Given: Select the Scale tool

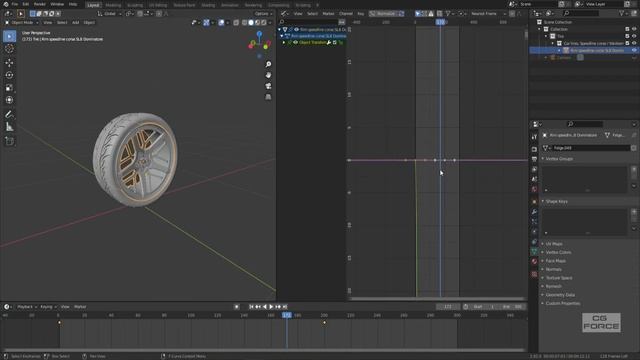Looking at the screenshot, I should (9, 88).
